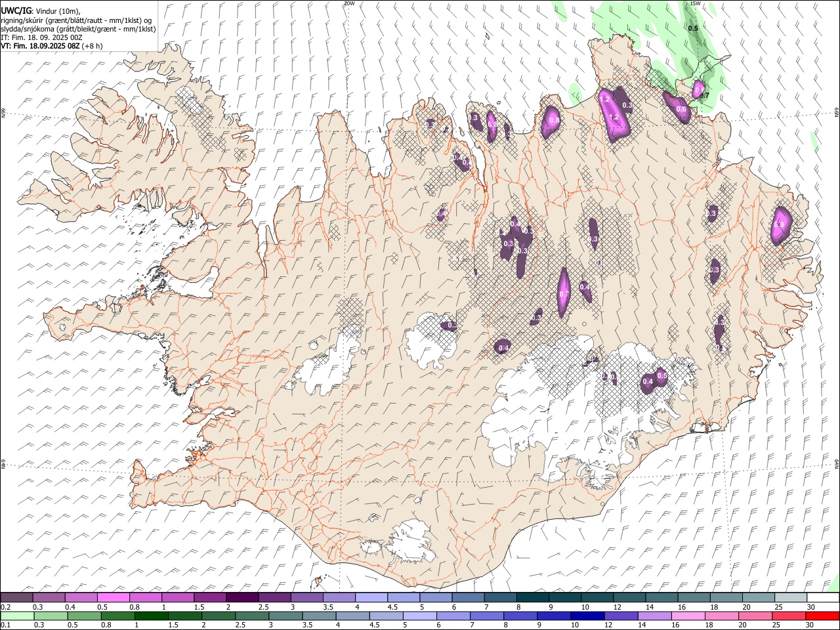This screenshot has height=630, width=840.
Task: Select the 0.6 snowfall value on the map
Action: (681, 110)
